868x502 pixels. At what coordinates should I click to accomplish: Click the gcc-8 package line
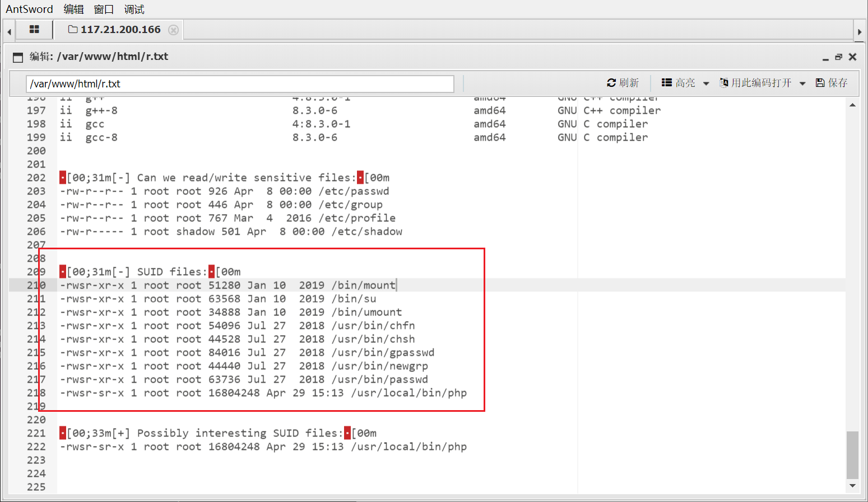(x=354, y=137)
